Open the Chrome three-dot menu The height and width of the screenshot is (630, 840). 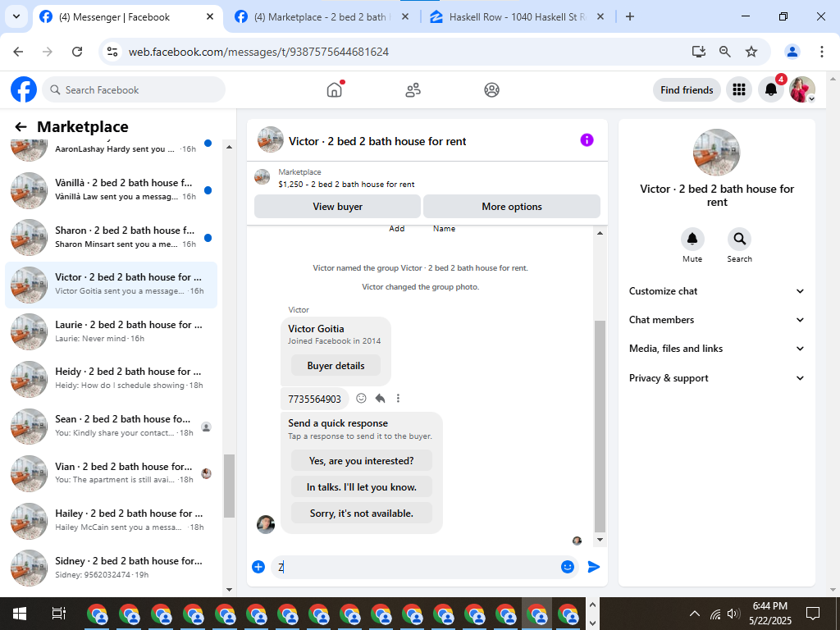[x=821, y=52]
